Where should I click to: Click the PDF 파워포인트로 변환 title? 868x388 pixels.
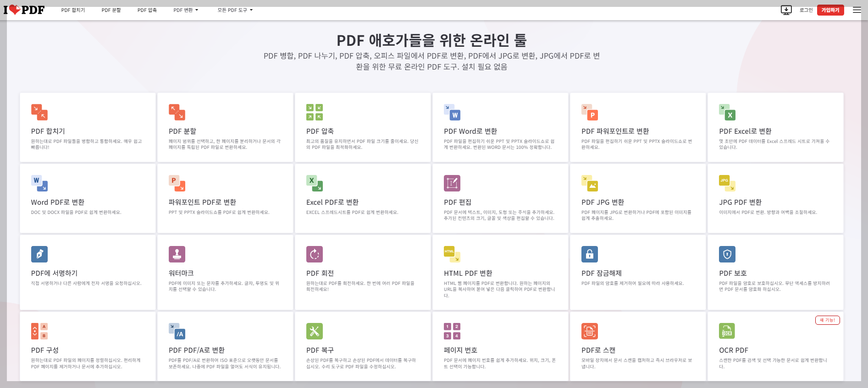[615, 131]
